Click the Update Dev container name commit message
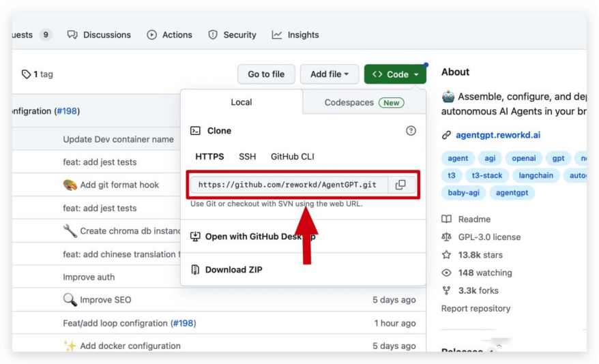This screenshot has width=599, height=364. click(x=119, y=139)
